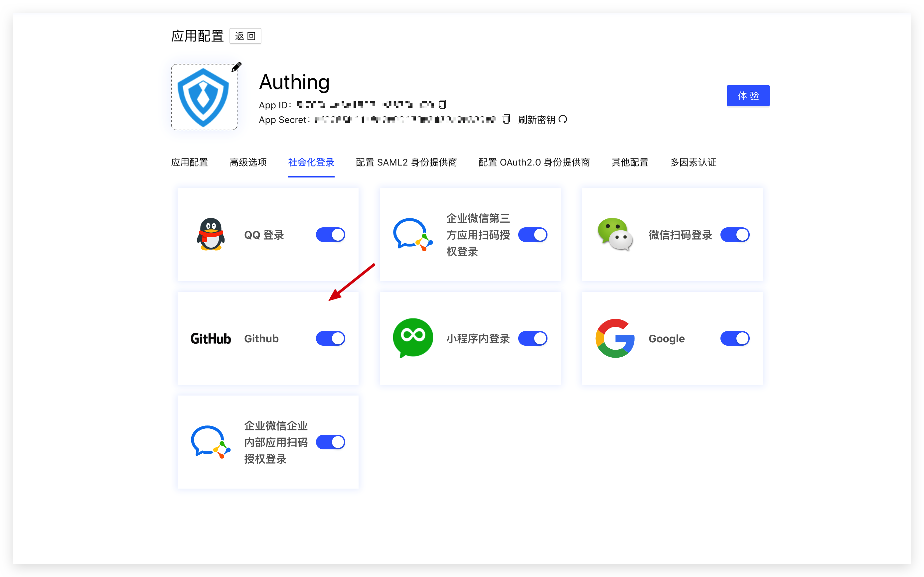
Task: Click the GitHub logo
Action: (x=211, y=338)
